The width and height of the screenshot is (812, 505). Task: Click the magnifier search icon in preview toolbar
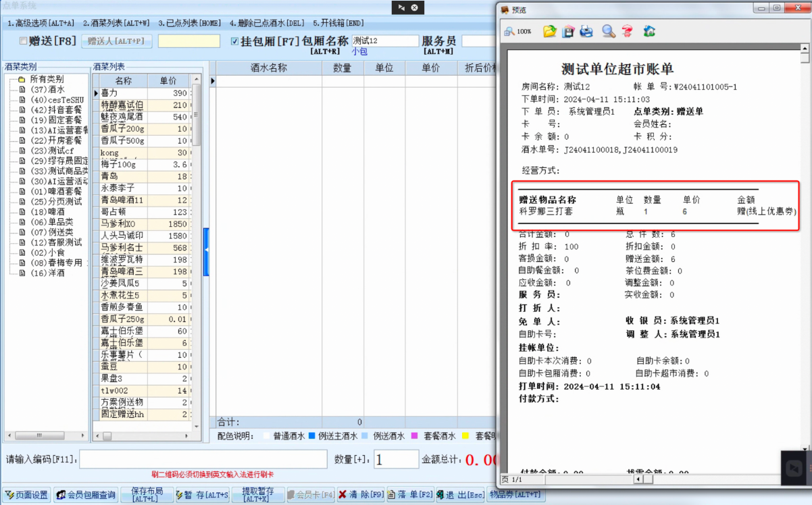pyautogui.click(x=607, y=31)
